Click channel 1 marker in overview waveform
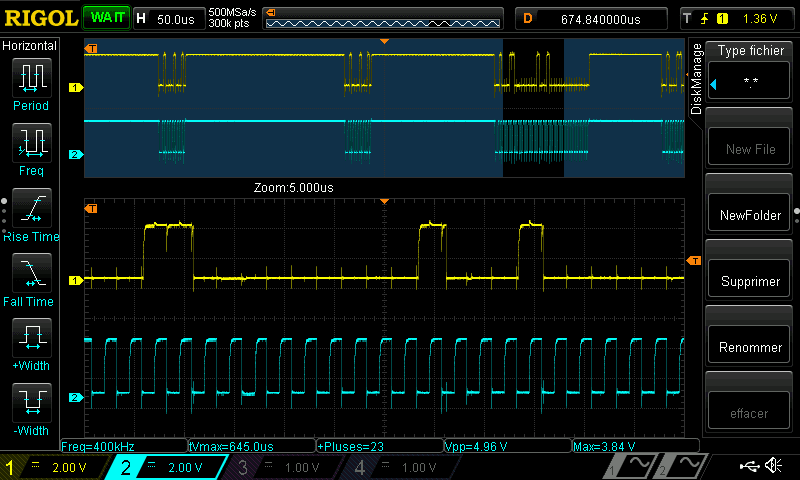The height and width of the screenshot is (480, 800). click(76, 88)
